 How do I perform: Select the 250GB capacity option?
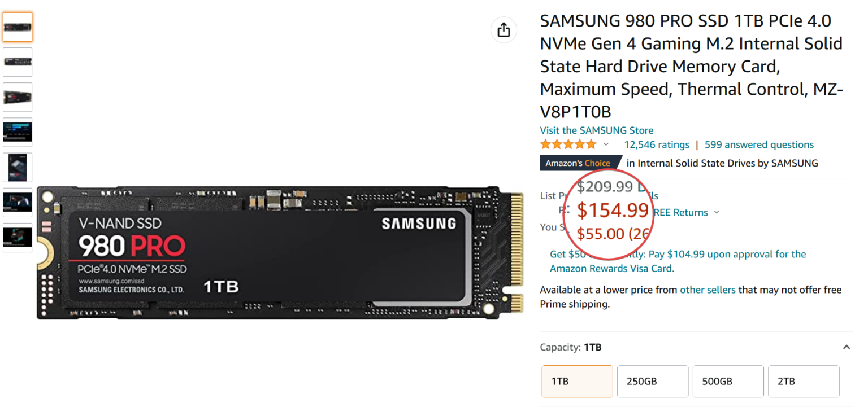653,381
